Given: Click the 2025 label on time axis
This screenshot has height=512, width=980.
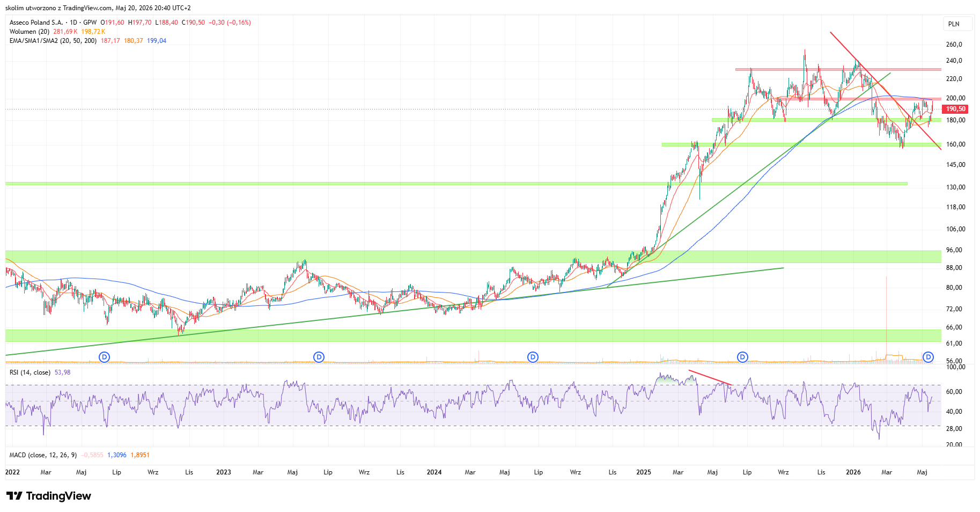Looking at the screenshot, I should [x=644, y=472].
